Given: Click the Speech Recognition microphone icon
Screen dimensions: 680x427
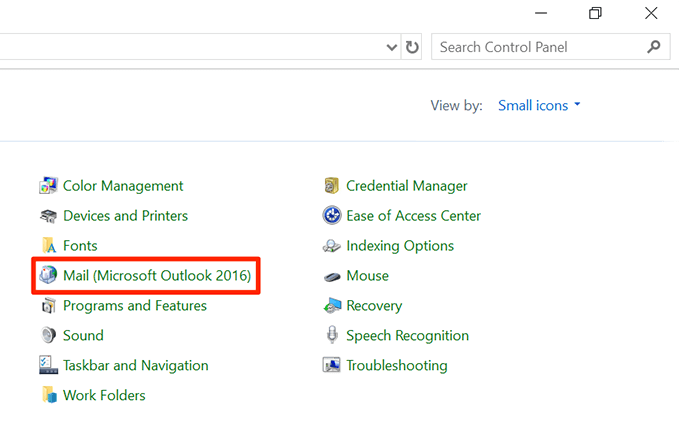Looking at the screenshot, I should coord(332,336).
